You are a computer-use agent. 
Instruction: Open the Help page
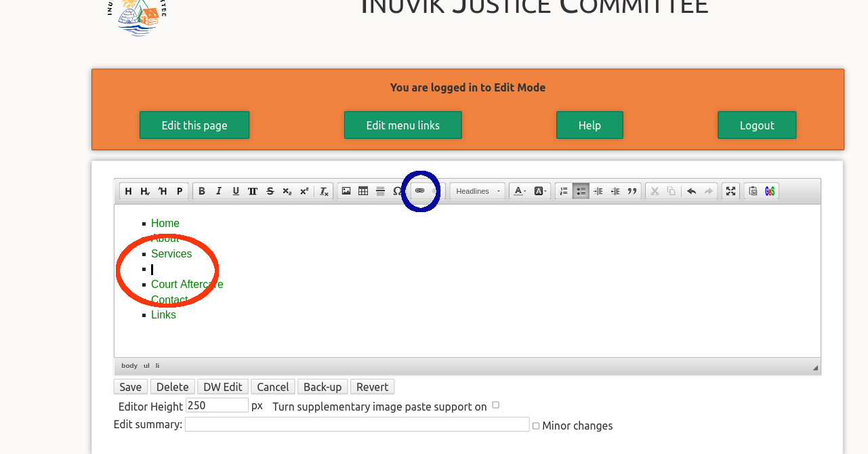[x=590, y=125]
